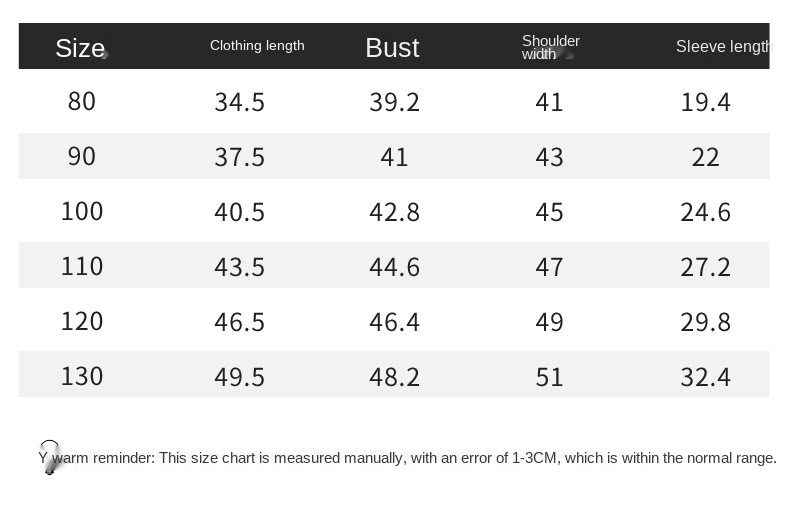Click the 34.5 clothing length value

(x=239, y=102)
